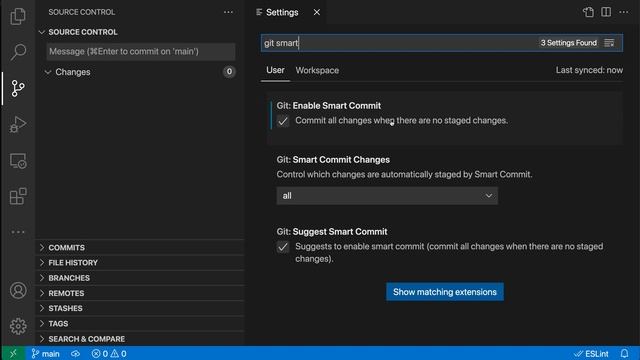Focus the commit message input box
The width and height of the screenshot is (640, 360).
[x=141, y=51]
